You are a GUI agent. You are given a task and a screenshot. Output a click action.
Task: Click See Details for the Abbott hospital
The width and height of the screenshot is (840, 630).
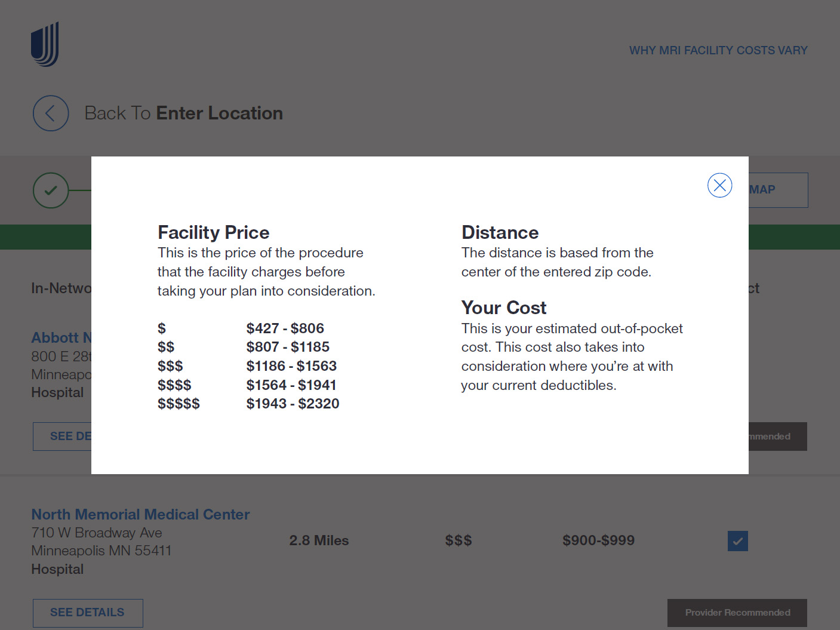62,437
